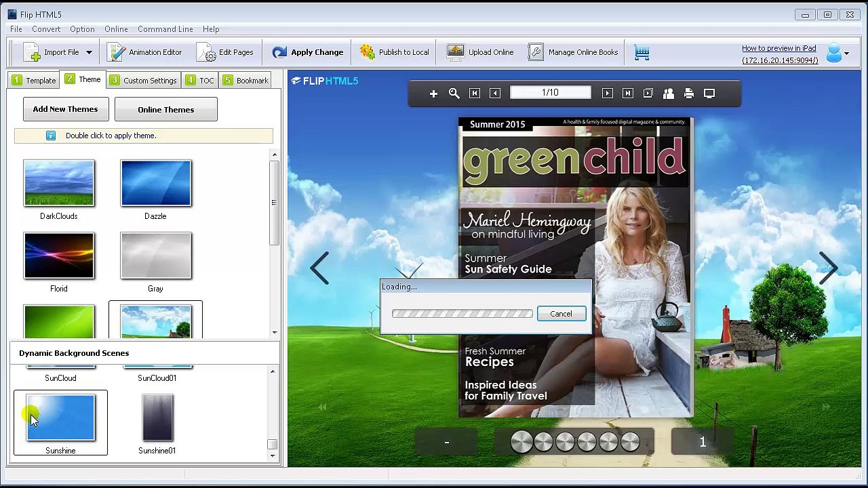Screen dimensions: 868x488
Task: Open the Import File dropdown arrow
Action: (89, 52)
